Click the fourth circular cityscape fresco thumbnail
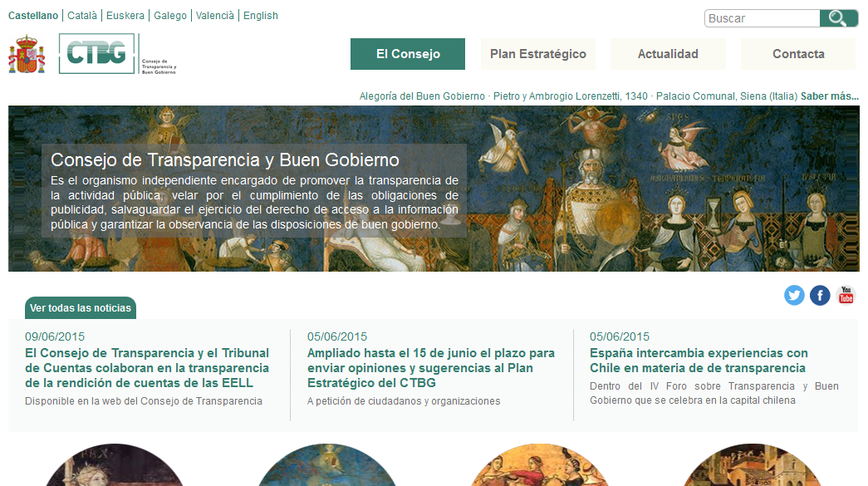The height and width of the screenshot is (486, 868). coord(752,465)
